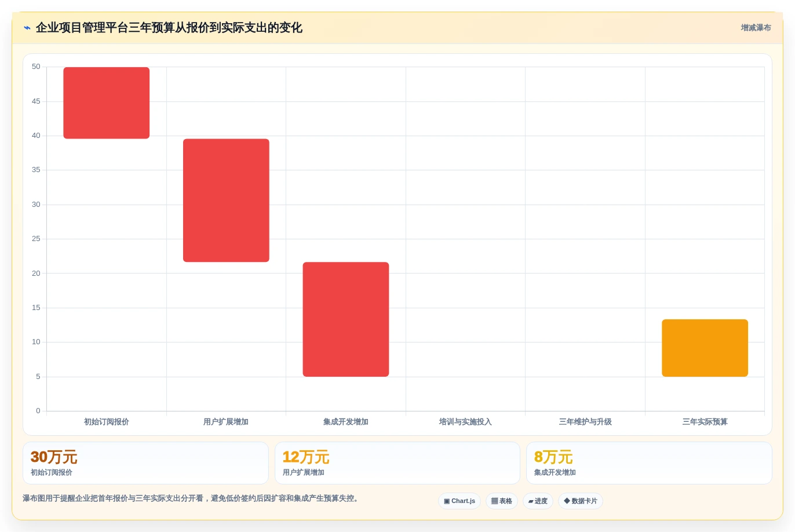This screenshot has width=795, height=532.
Task: Click the red 初始订阅报价 bar
Action: coord(107,103)
